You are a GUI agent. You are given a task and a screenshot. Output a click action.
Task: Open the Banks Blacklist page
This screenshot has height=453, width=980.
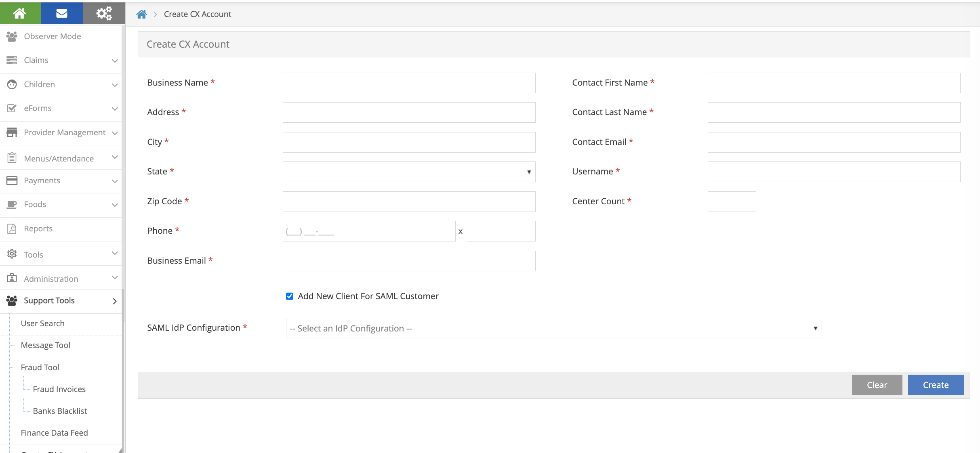[x=60, y=411]
